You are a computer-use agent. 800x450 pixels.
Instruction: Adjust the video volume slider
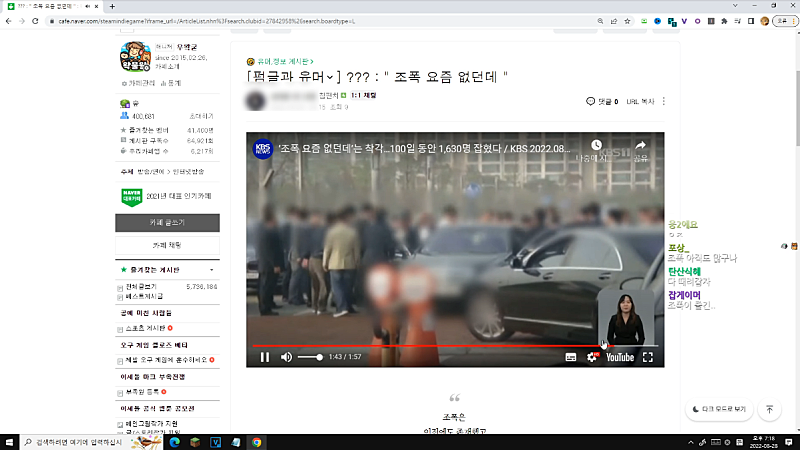[x=310, y=357]
